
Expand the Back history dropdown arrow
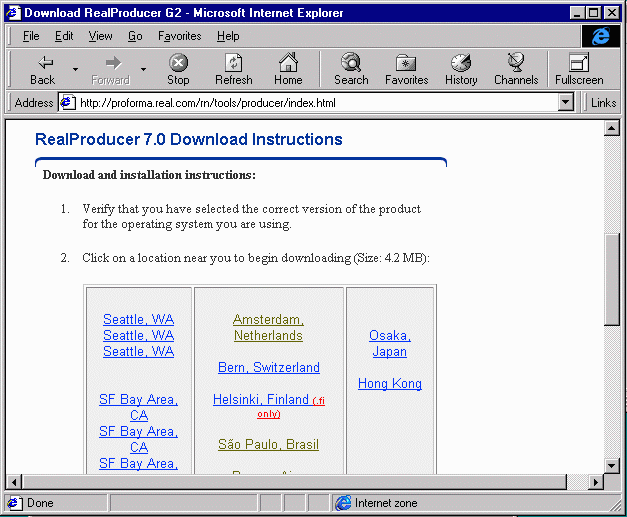point(75,69)
